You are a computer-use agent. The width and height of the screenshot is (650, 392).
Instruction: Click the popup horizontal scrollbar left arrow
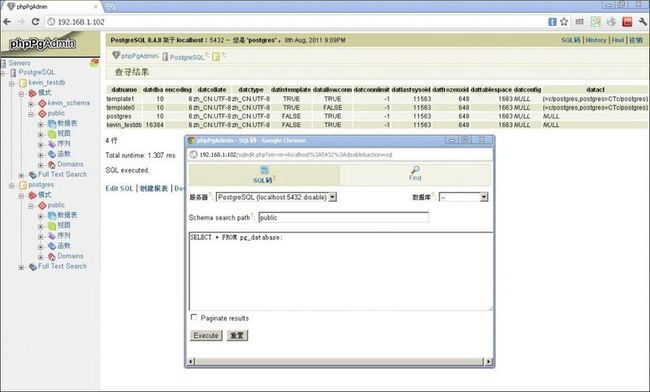click(x=191, y=362)
